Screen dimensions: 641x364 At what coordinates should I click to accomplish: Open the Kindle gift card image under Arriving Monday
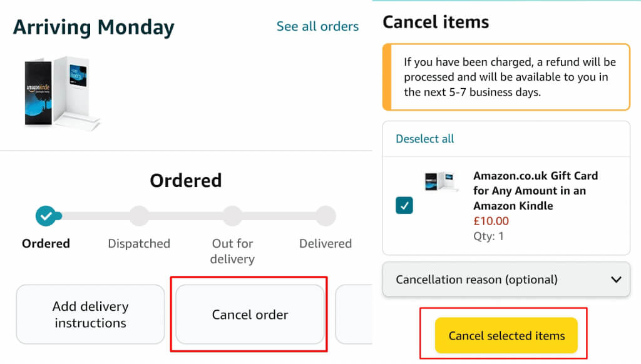pos(61,94)
